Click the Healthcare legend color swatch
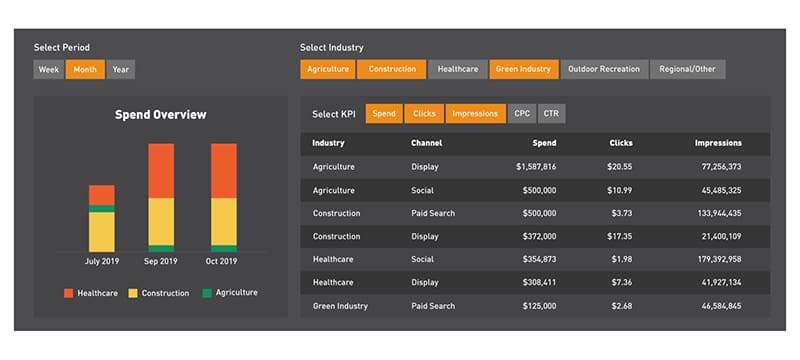This screenshot has height=360, width=800. click(x=69, y=293)
